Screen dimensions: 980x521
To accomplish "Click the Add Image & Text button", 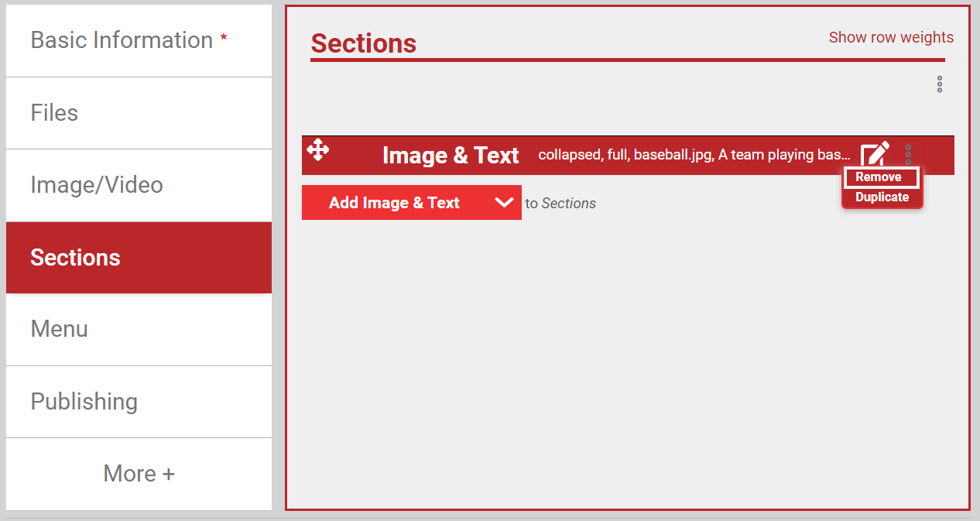I will coord(394,203).
